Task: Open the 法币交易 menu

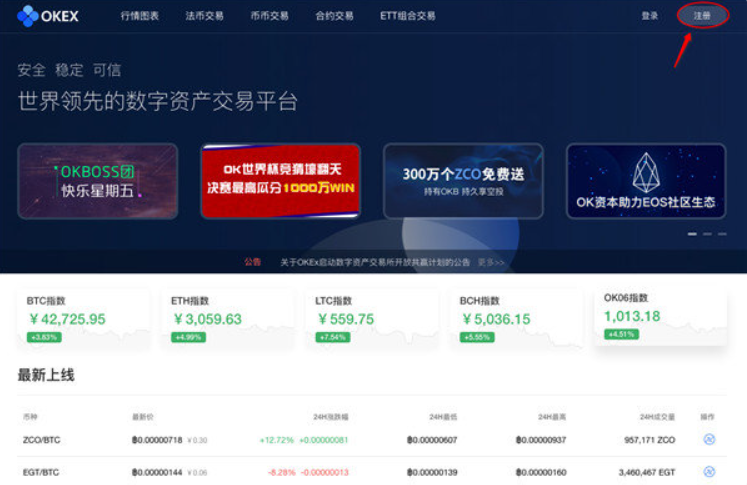Action: (x=204, y=16)
